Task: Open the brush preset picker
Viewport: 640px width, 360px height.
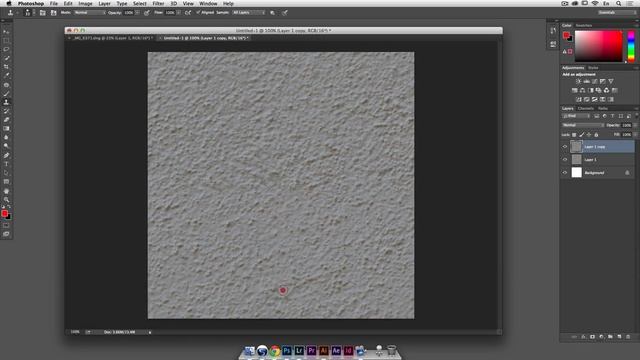Action: 28,13
